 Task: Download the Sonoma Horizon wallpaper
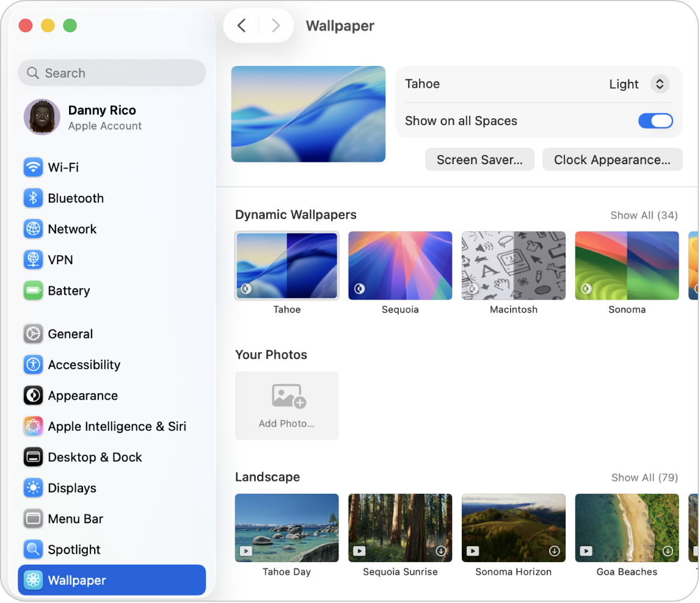click(x=555, y=551)
